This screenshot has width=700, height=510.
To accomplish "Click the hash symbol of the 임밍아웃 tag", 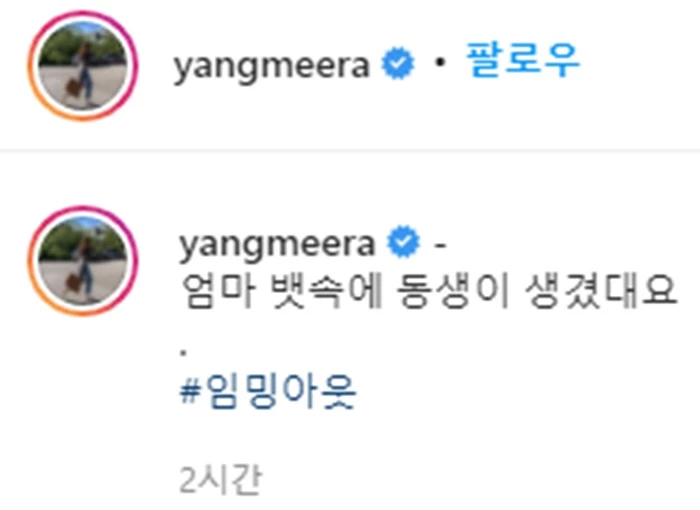I will click(188, 393).
